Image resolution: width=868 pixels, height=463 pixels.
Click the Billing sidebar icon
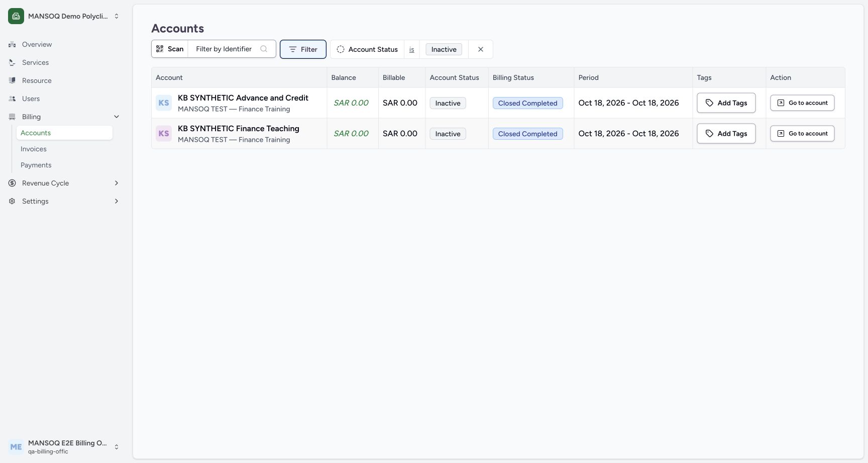(x=12, y=117)
